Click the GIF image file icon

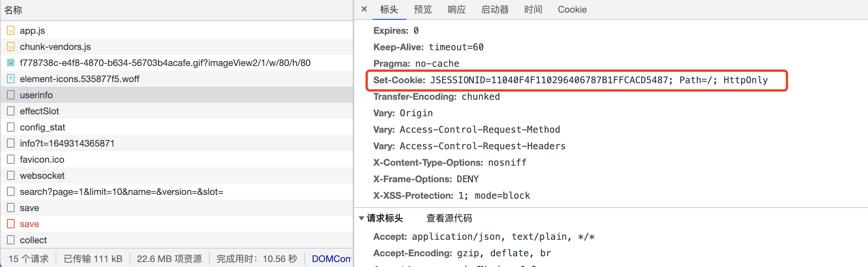click(11, 63)
